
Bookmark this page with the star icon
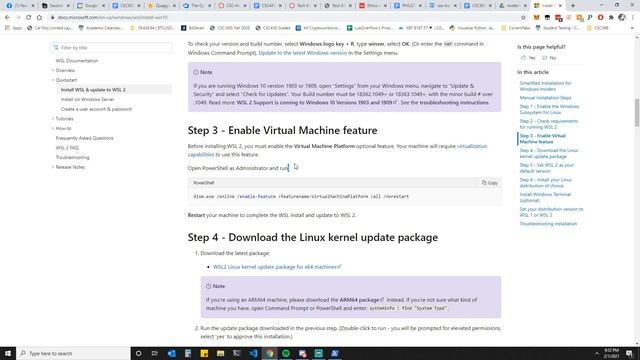523,18
